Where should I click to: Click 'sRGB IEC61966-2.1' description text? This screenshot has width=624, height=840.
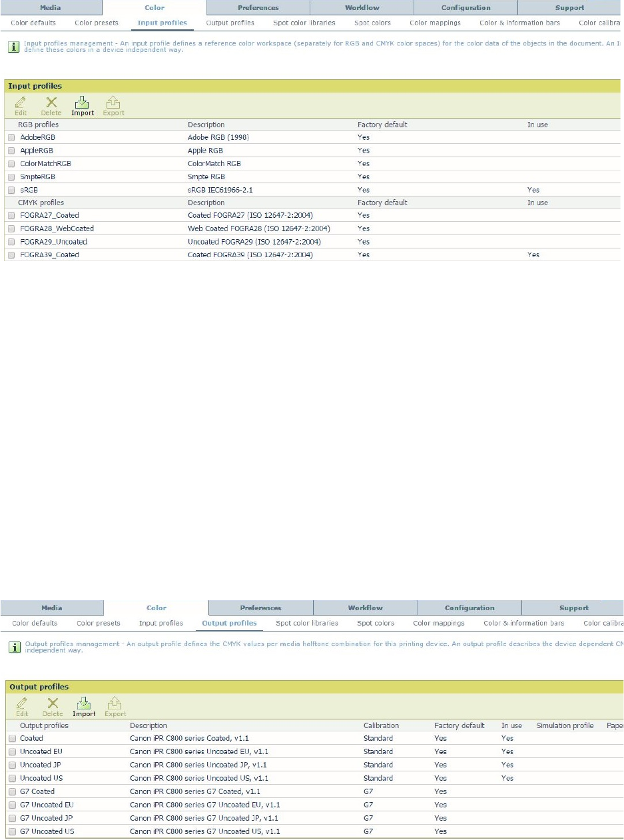click(220, 191)
